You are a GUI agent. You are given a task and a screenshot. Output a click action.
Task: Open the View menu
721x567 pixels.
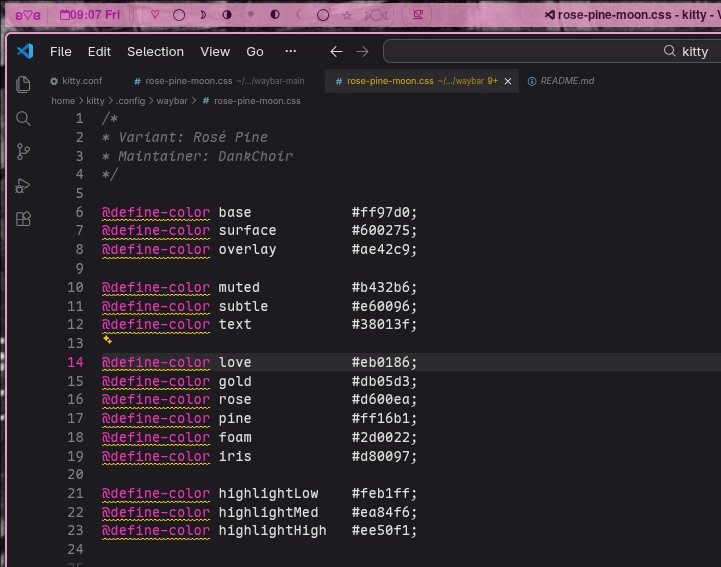[x=215, y=52]
